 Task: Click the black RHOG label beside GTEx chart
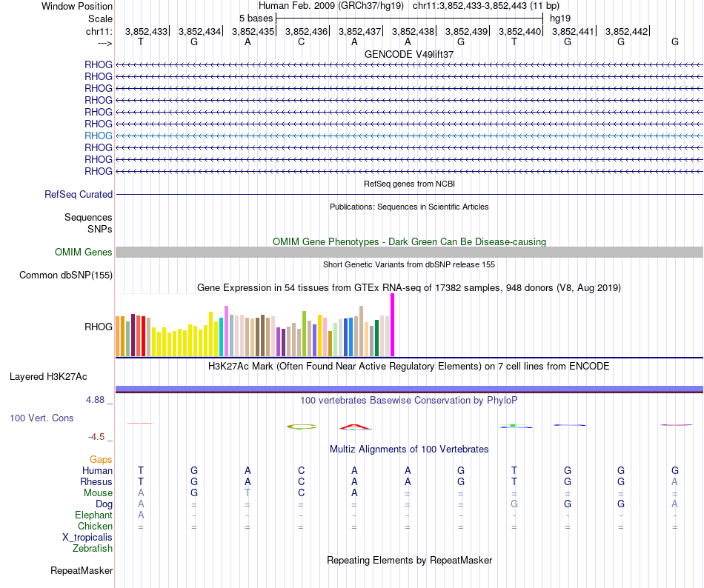tap(99, 327)
